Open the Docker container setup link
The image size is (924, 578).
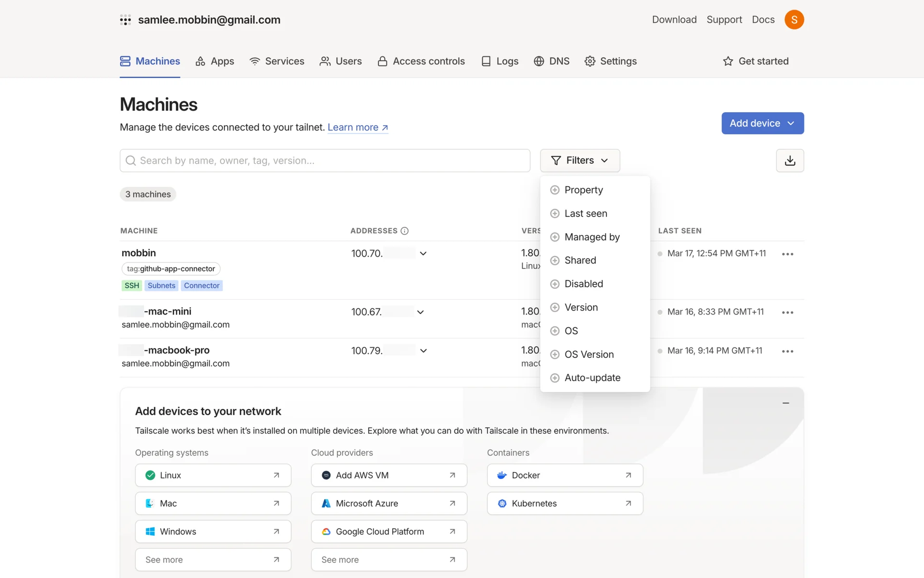565,475
